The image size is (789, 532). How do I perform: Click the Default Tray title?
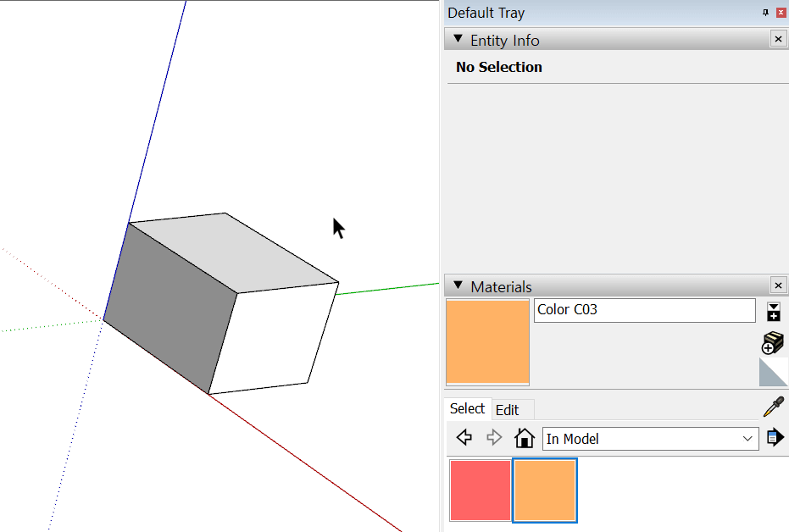click(x=486, y=13)
